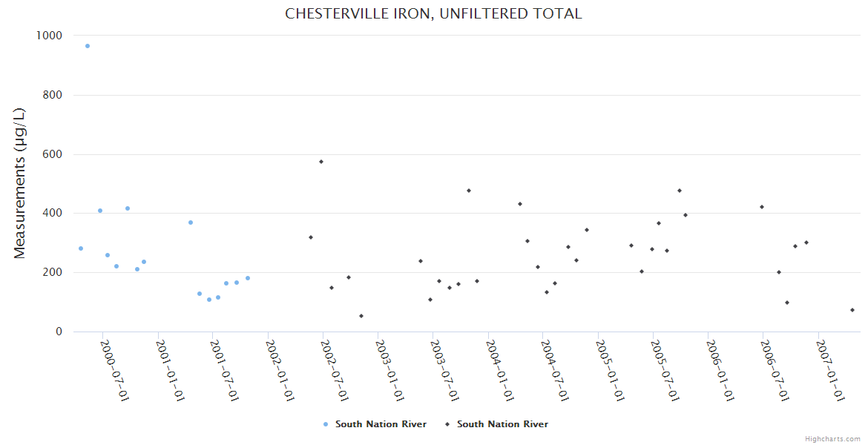This screenshot has width=868, height=445.
Task: Click the highest blue point near 960 µg/L
Action: pyautogui.click(x=88, y=46)
